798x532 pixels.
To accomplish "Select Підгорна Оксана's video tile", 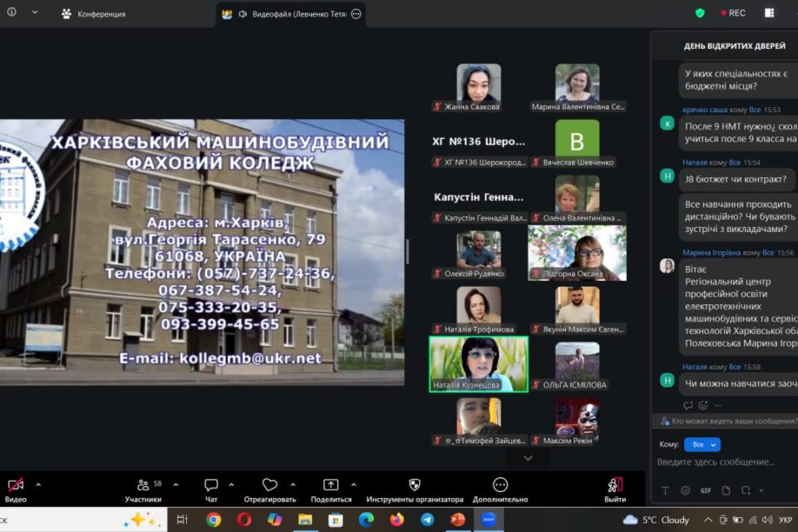I will coord(577,253).
